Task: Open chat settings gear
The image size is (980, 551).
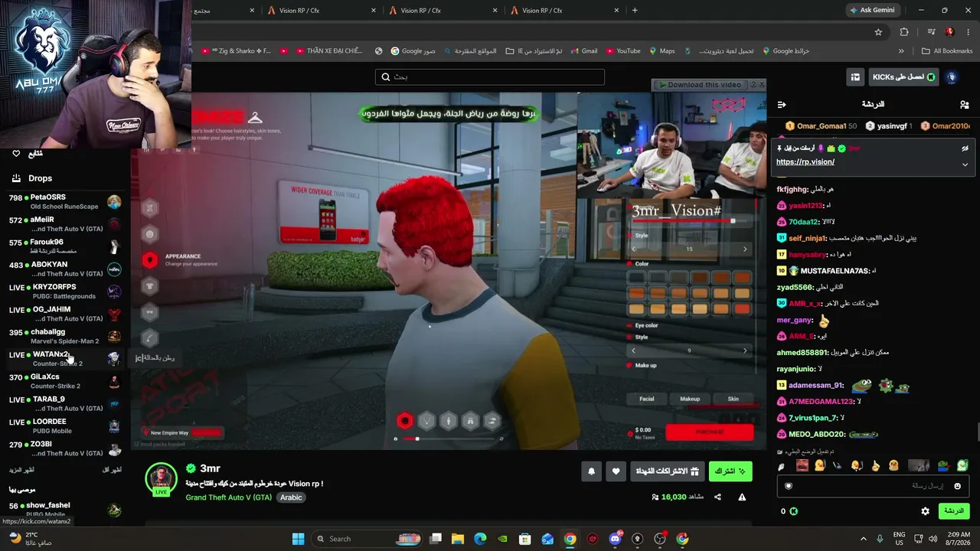Action: 925,511
